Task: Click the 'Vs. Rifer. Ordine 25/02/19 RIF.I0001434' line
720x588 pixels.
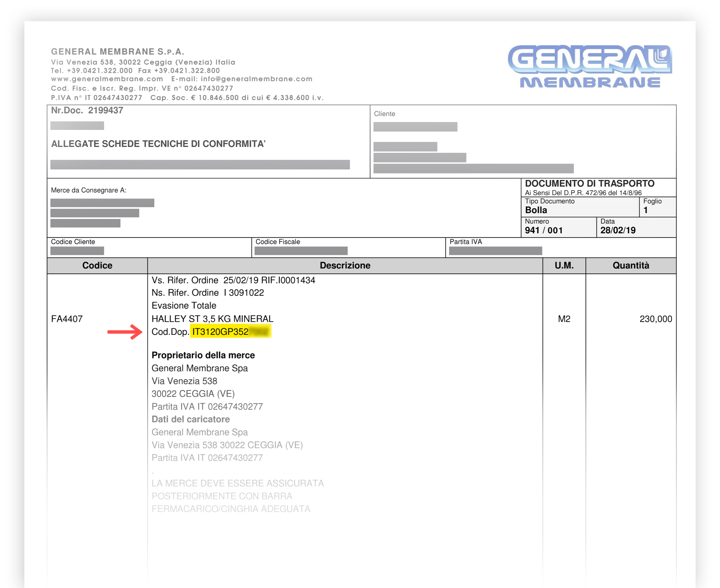Action: (x=233, y=280)
